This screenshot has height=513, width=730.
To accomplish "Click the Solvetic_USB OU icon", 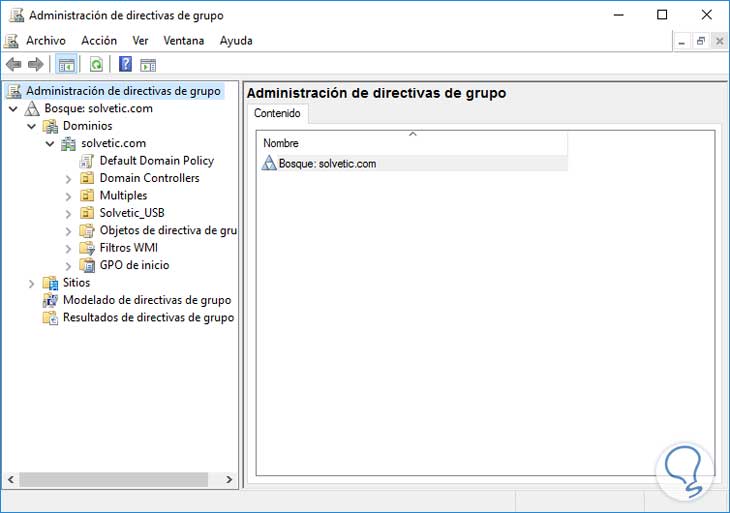I will 87,213.
